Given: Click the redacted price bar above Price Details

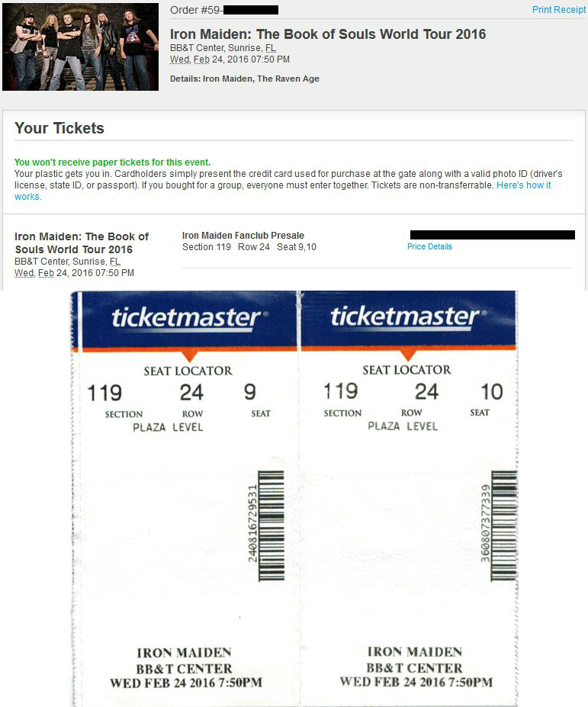Looking at the screenshot, I should pos(493,234).
